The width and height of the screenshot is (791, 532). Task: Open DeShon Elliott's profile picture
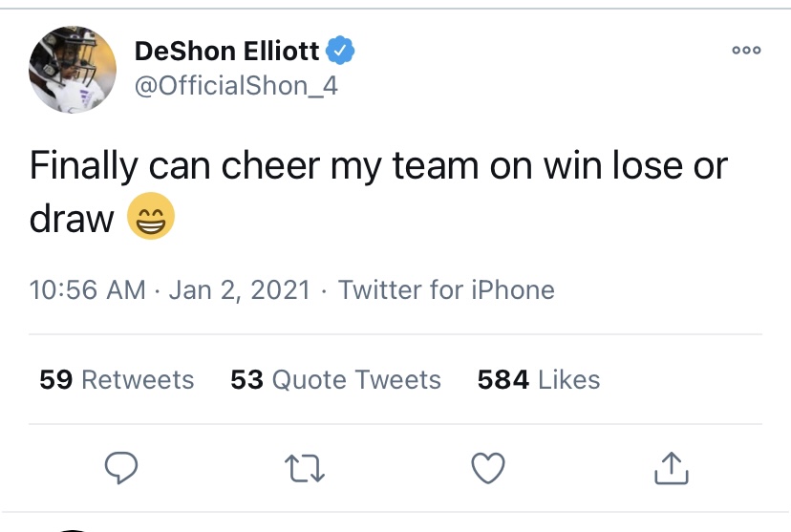(72, 70)
